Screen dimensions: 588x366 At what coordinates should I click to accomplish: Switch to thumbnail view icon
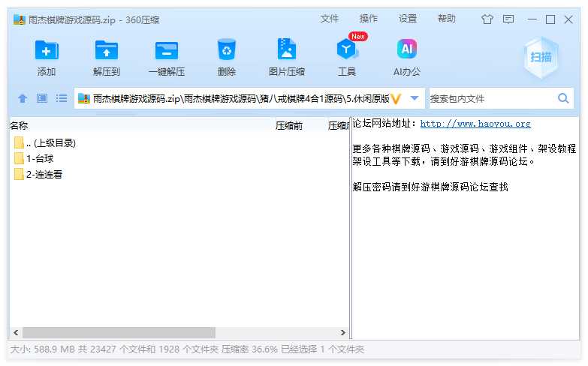point(41,98)
